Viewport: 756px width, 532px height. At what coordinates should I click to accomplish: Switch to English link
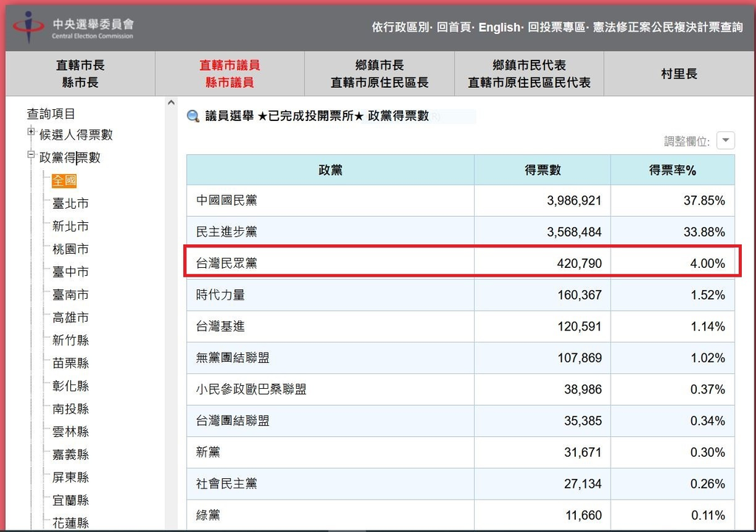click(x=499, y=27)
